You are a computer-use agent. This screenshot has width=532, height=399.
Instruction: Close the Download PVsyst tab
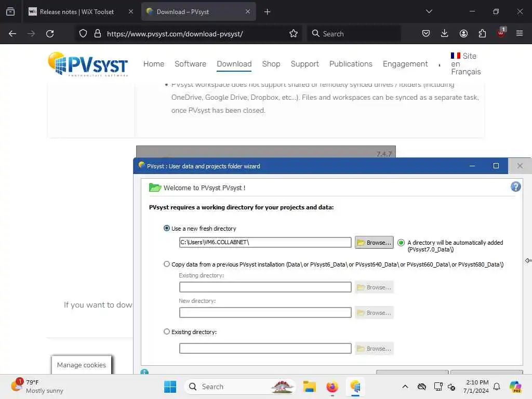[248, 11]
